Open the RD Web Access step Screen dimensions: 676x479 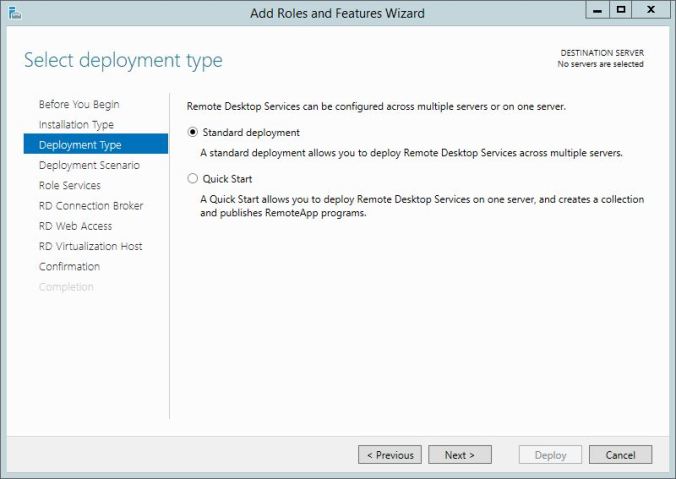75,226
